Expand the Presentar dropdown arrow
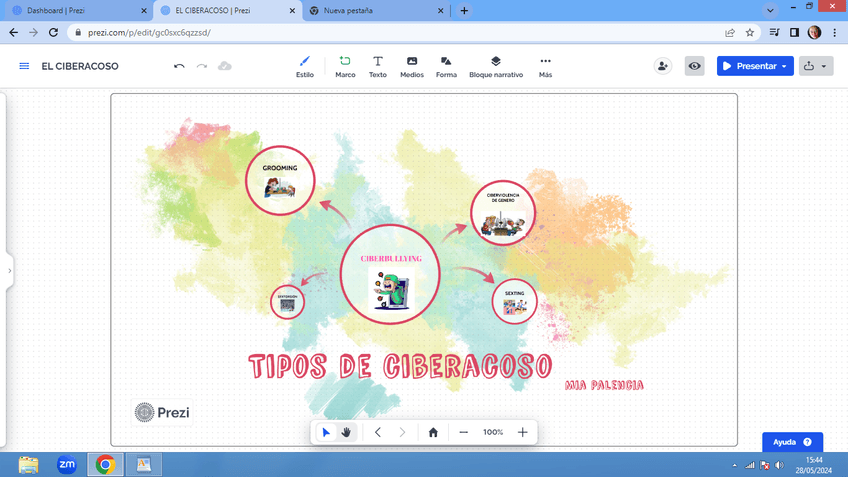 click(784, 67)
